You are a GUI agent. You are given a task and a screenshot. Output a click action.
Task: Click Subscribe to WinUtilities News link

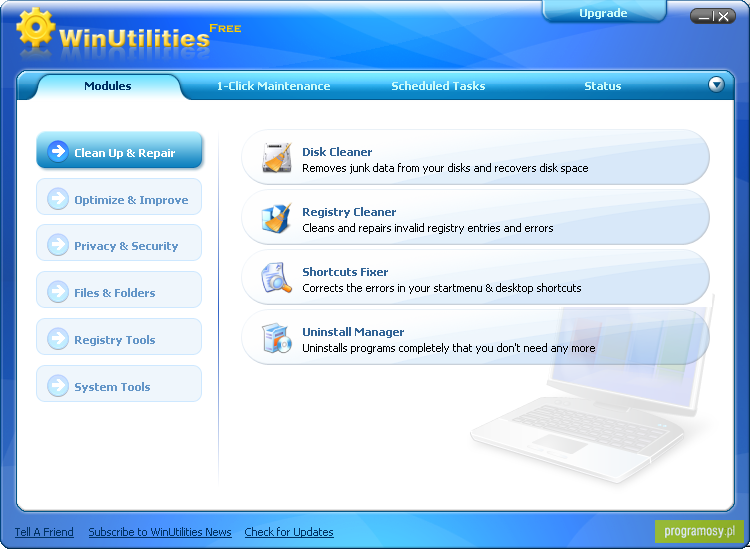coord(160,532)
